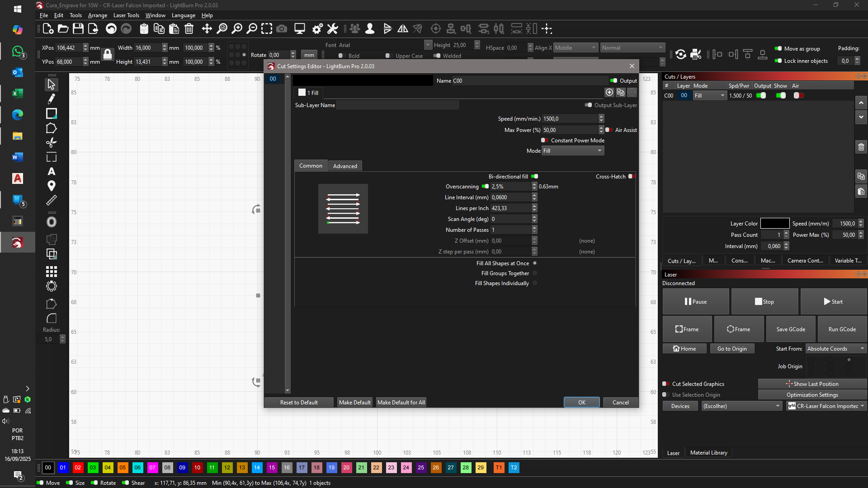This screenshot has height=488, width=868.
Task: Click the Make Default for All button
Action: (x=401, y=403)
